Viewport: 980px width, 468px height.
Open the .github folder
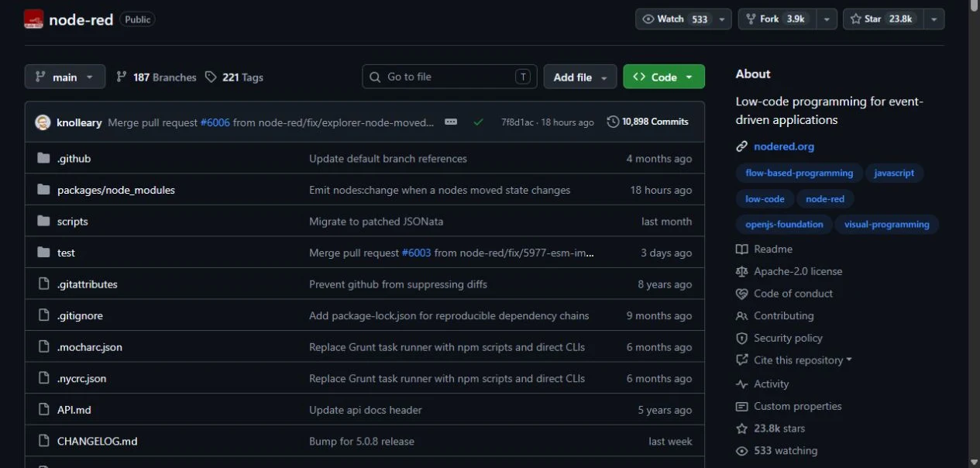click(x=74, y=159)
